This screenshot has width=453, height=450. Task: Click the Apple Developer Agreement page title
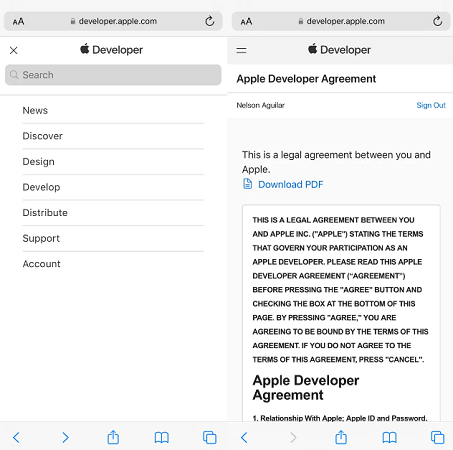pyautogui.click(x=306, y=79)
